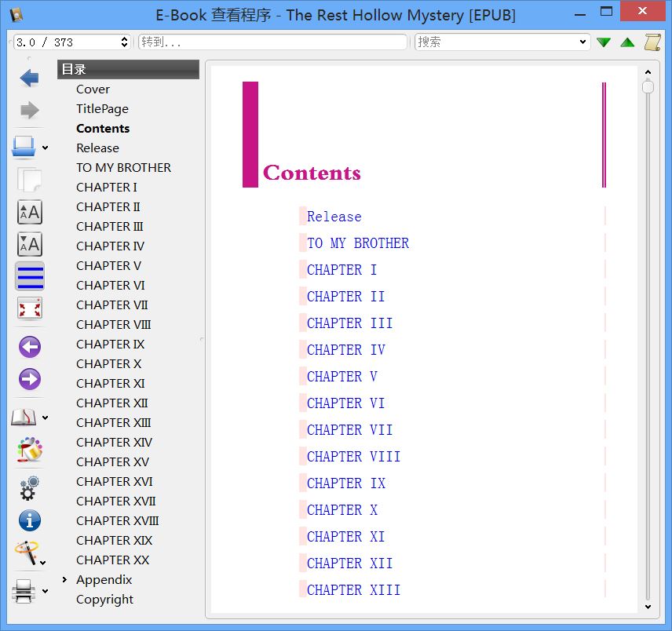Open the CHAPTER XIII page link
Screen dimensions: 672x631
tap(353, 590)
